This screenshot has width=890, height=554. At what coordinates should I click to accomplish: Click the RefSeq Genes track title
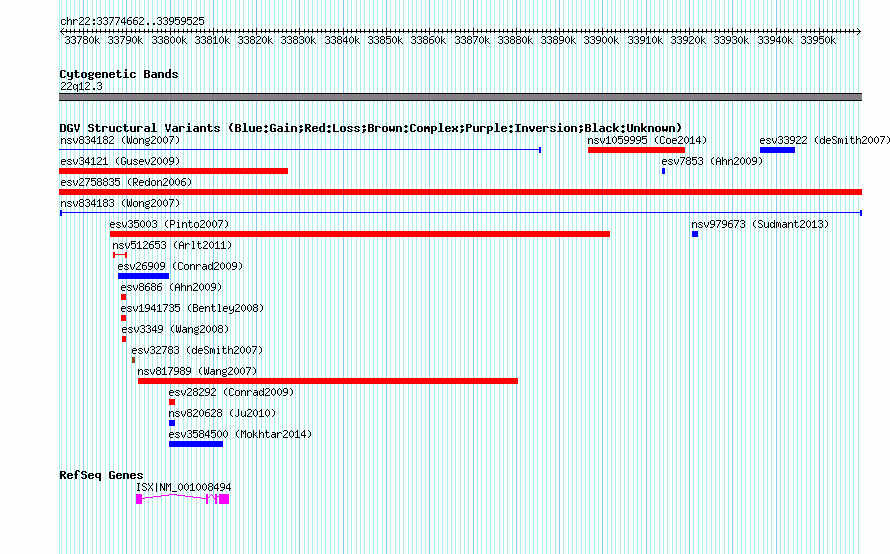101,475
